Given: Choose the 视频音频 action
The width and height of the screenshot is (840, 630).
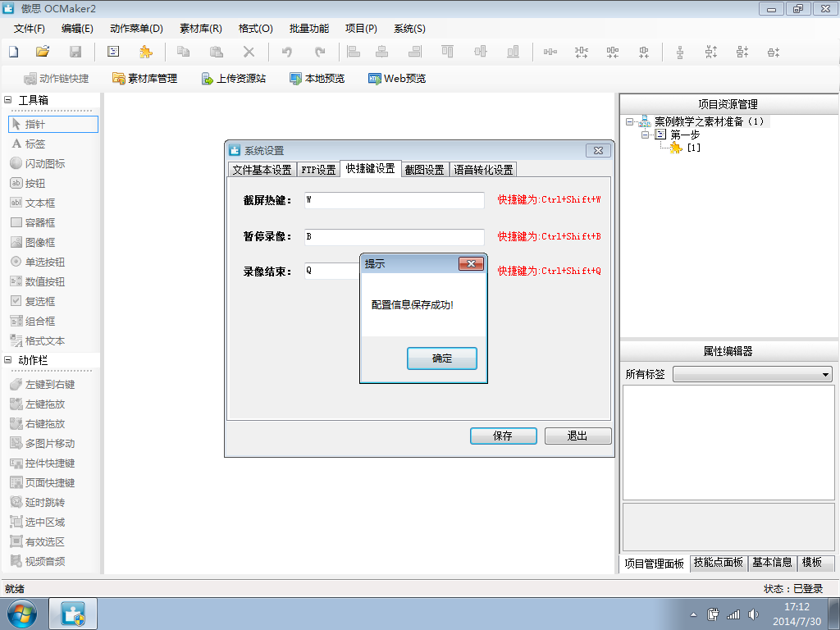Looking at the screenshot, I should [38, 561].
